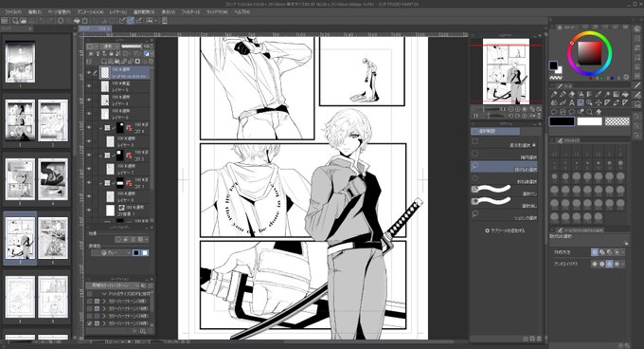
Task: Collapse the コマ 2 frame folder
Action: (x=101, y=156)
